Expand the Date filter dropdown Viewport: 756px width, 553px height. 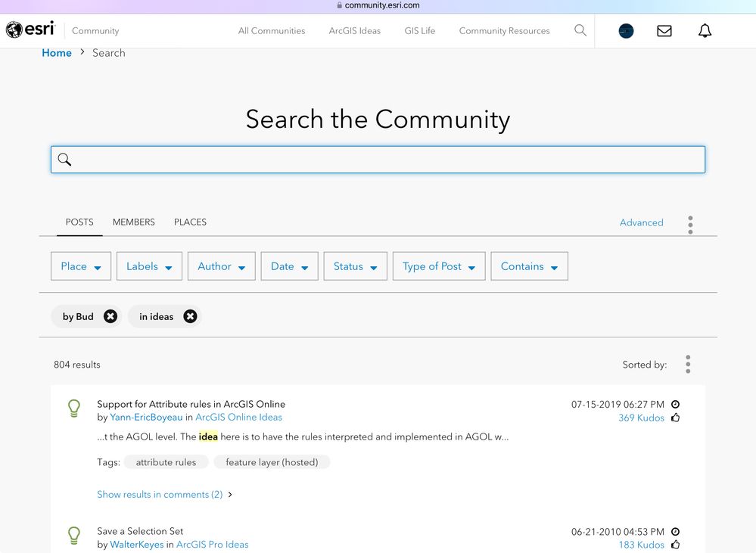289,266
